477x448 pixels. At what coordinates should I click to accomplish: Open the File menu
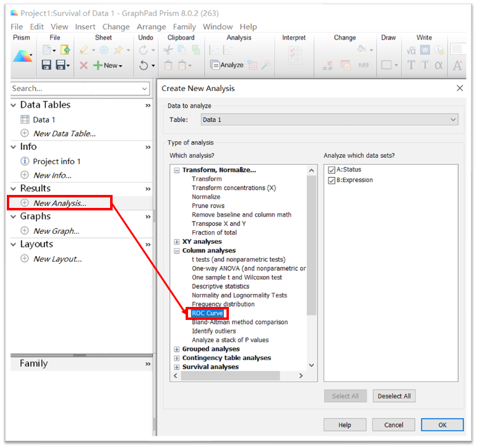click(x=17, y=27)
